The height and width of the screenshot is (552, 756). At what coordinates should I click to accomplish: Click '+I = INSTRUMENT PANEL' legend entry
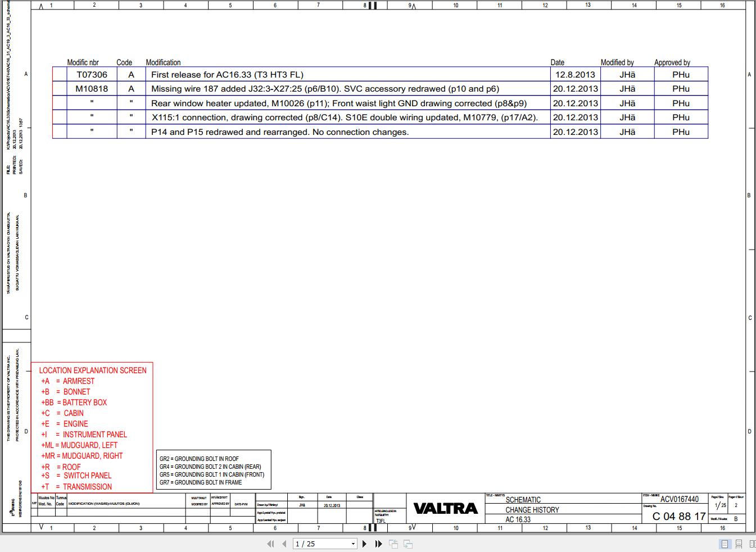(x=84, y=435)
